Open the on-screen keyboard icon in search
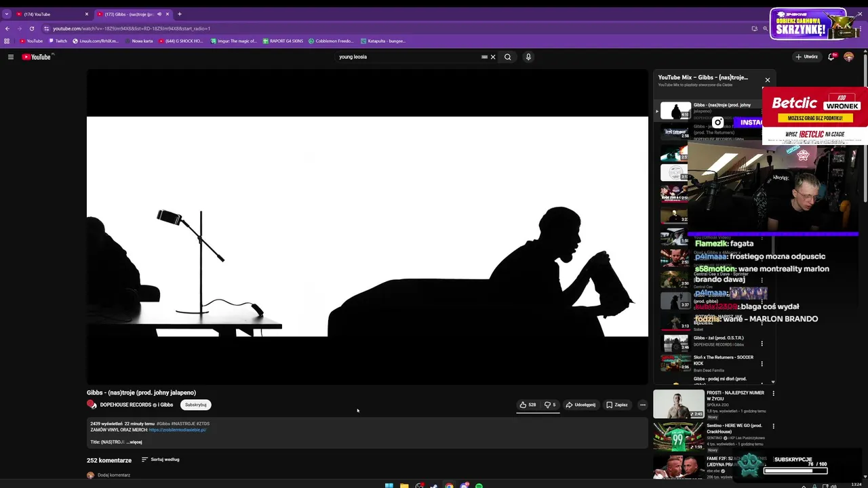This screenshot has height=488, width=868. click(484, 57)
